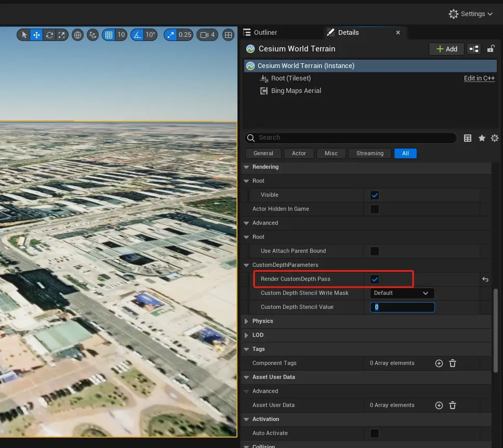The width and height of the screenshot is (503, 448).
Task: Select the Root (Tileset) component
Action: [x=290, y=78]
